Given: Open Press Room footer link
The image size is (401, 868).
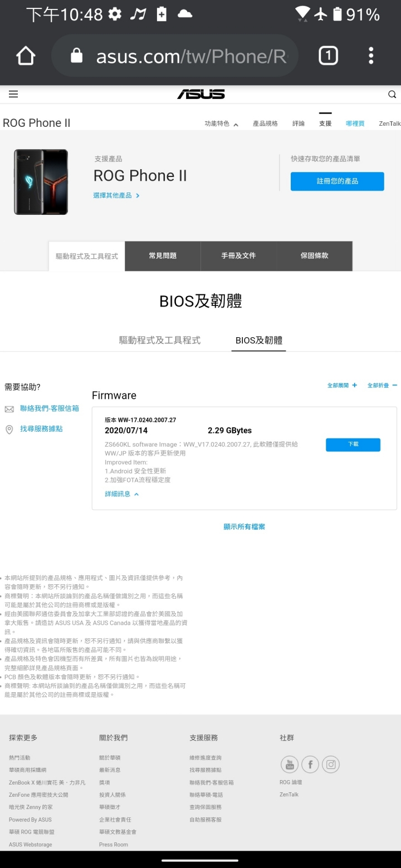Looking at the screenshot, I should (x=114, y=845).
